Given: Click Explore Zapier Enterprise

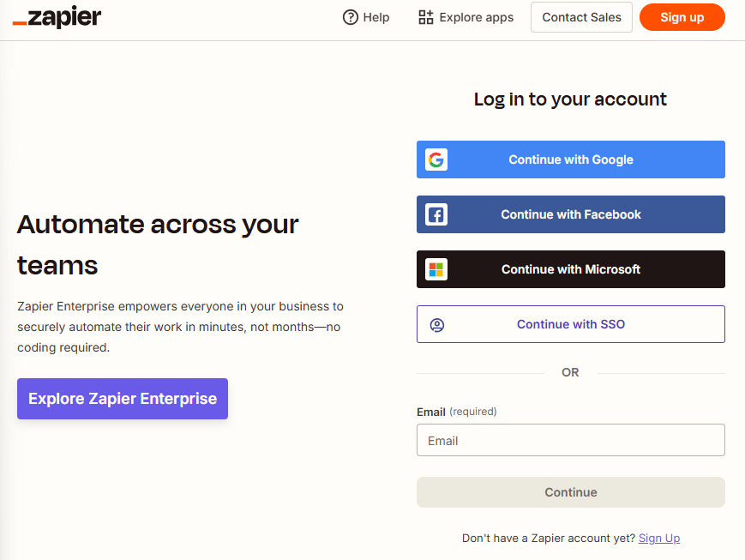Looking at the screenshot, I should 122,398.
